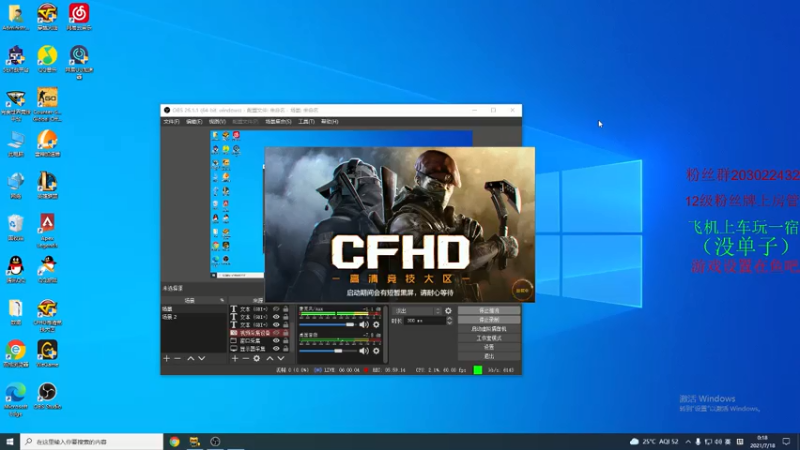Click the 时长 duration input field
This screenshot has height=450, width=800.
pos(424,321)
